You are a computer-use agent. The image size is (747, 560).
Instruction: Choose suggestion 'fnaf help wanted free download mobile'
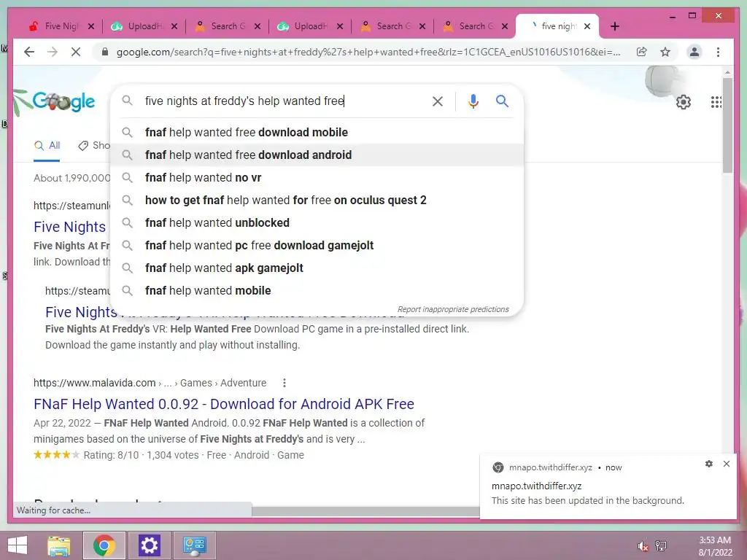click(317, 133)
